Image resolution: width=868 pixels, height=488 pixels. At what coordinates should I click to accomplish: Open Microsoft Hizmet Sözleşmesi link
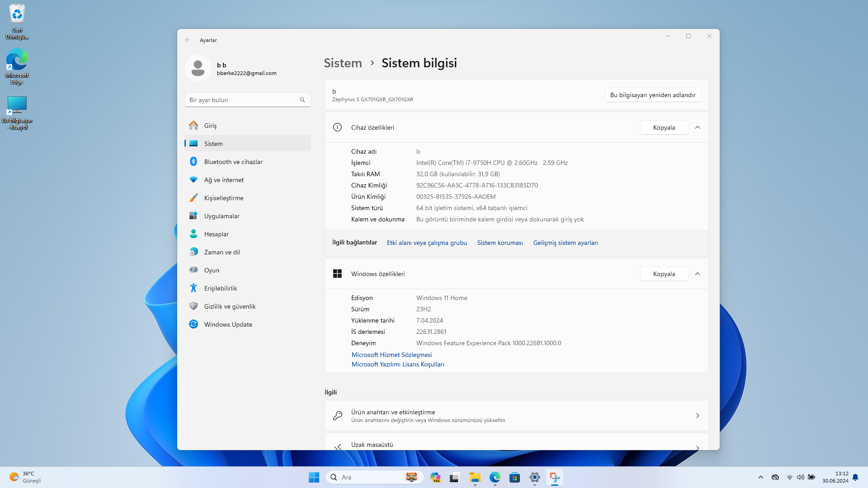click(x=392, y=355)
